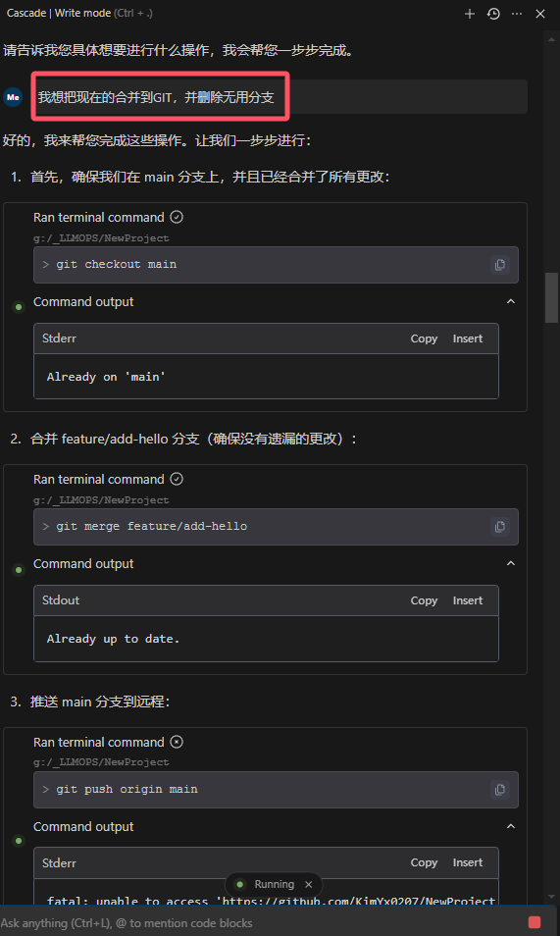560x936 pixels.
Task: Collapse the git push command output
Action: click(511, 826)
